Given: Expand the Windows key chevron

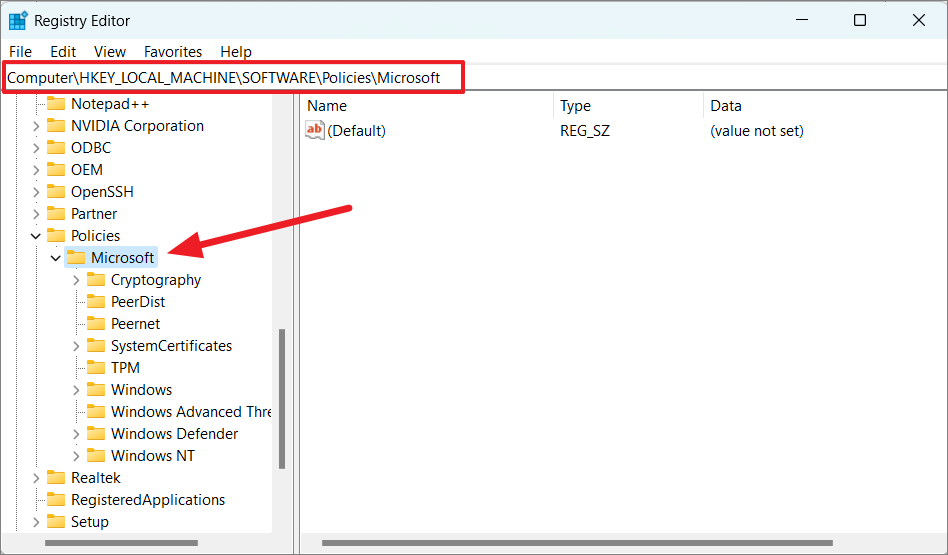Looking at the screenshot, I should pyautogui.click(x=76, y=390).
